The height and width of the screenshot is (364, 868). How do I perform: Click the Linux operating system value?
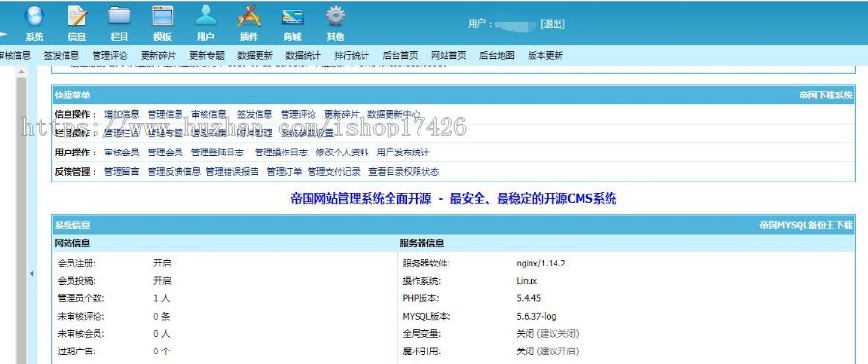pos(527,281)
